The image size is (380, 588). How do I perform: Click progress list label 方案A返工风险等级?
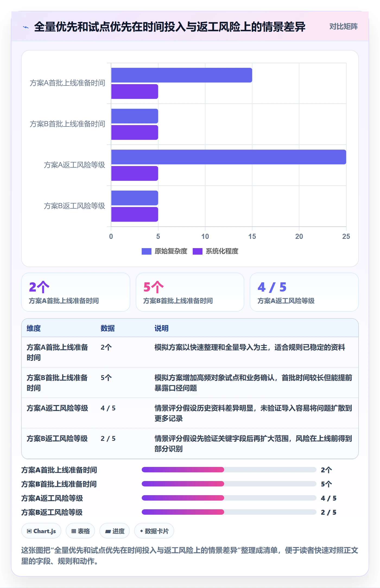(52, 498)
